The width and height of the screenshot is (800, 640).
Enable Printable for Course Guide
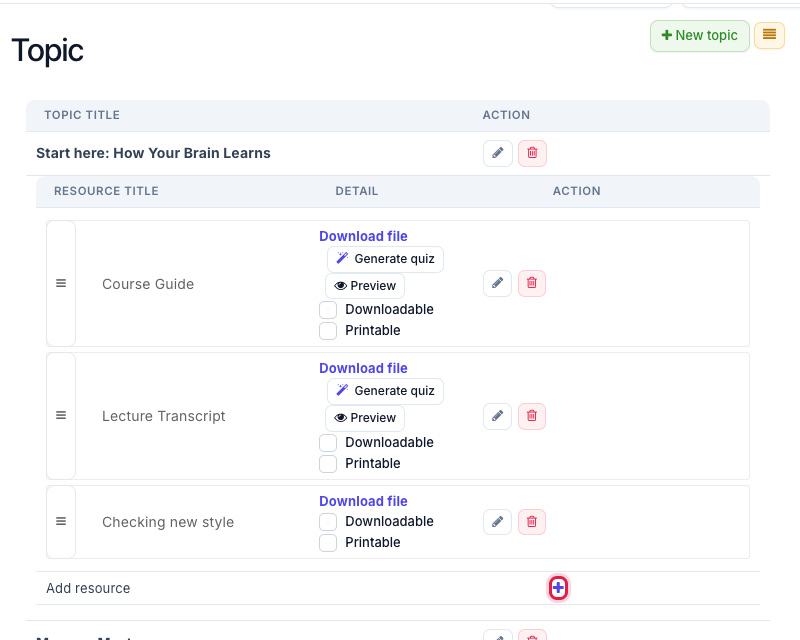tap(328, 331)
